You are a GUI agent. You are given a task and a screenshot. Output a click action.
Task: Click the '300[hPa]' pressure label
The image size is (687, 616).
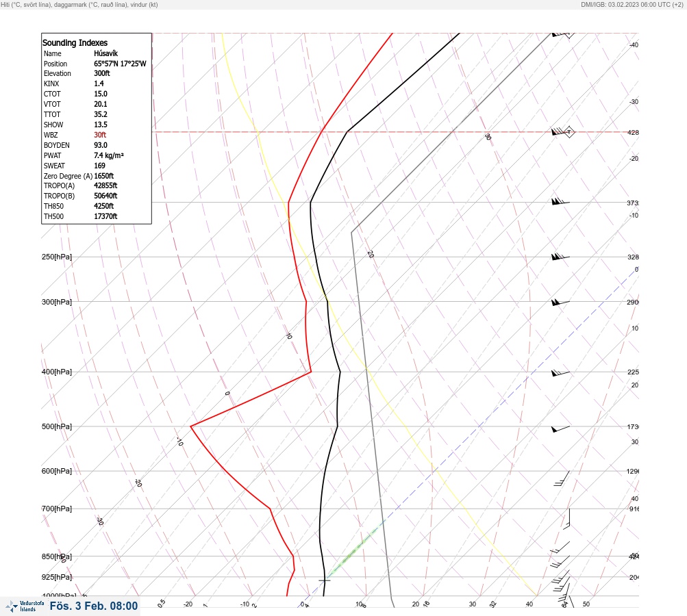pyautogui.click(x=57, y=302)
